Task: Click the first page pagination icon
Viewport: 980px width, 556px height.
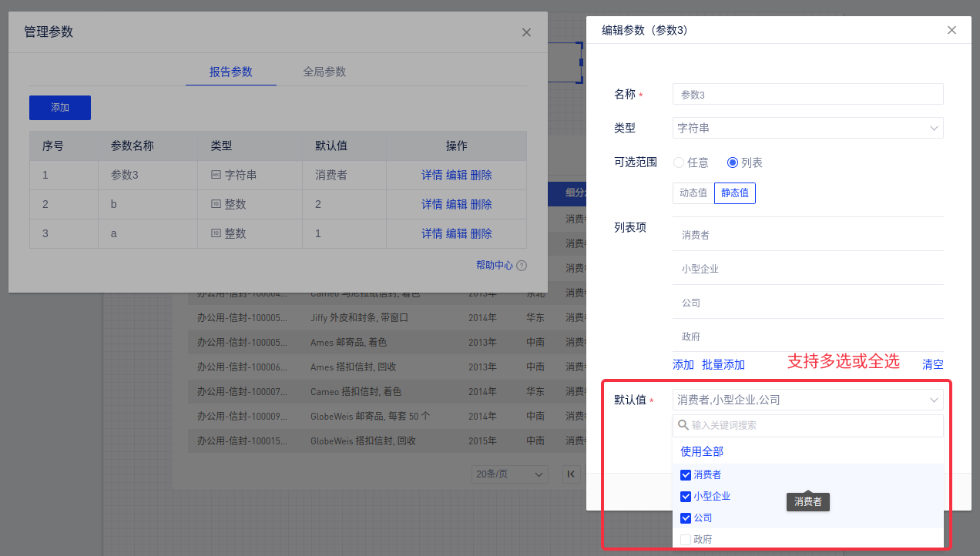Action: pos(571,474)
